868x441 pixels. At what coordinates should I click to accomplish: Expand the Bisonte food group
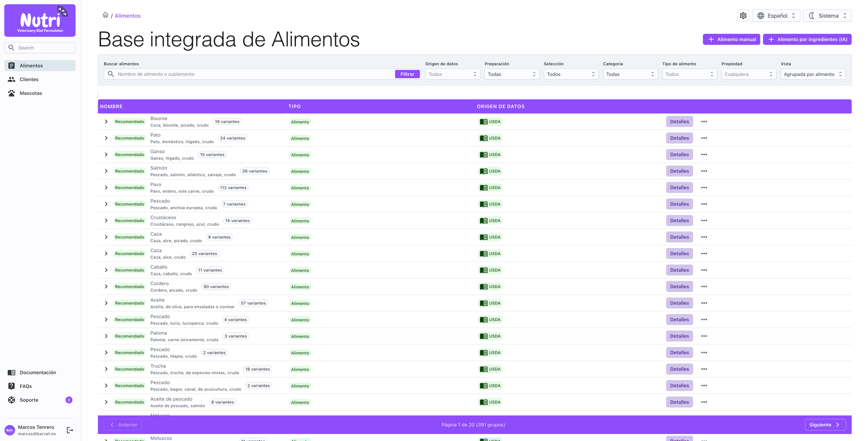click(x=106, y=122)
